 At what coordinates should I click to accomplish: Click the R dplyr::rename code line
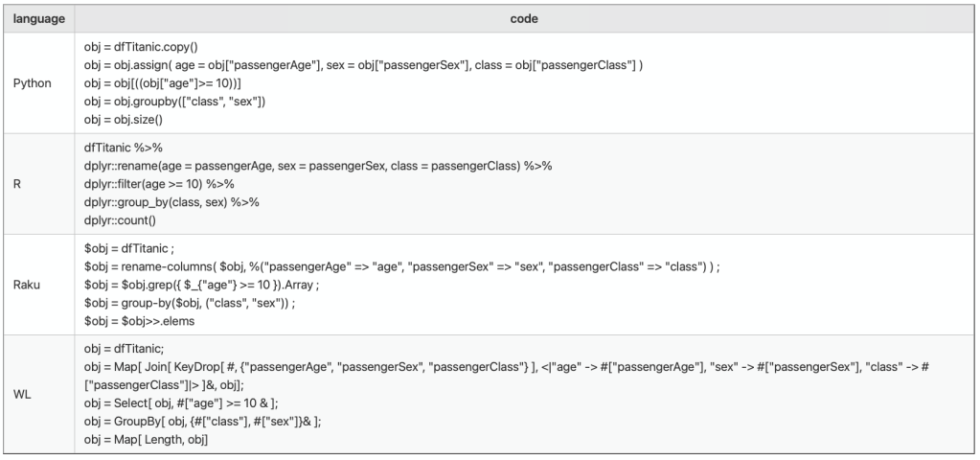coord(317,166)
